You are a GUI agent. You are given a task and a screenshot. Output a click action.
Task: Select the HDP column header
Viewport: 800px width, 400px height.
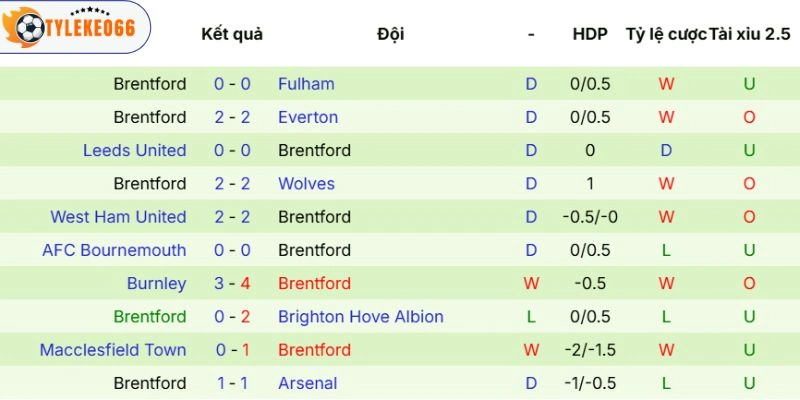tap(590, 34)
